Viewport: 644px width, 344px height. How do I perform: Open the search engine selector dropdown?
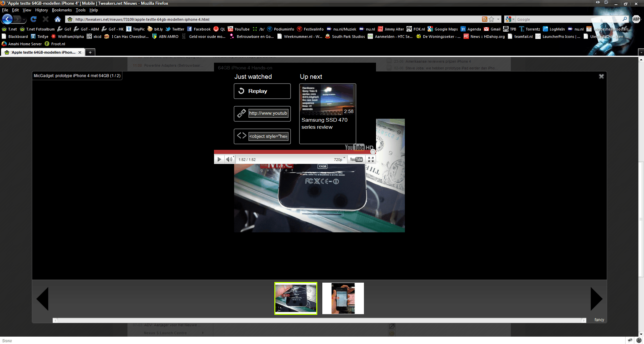pyautogui.click(x=510, y=19)
